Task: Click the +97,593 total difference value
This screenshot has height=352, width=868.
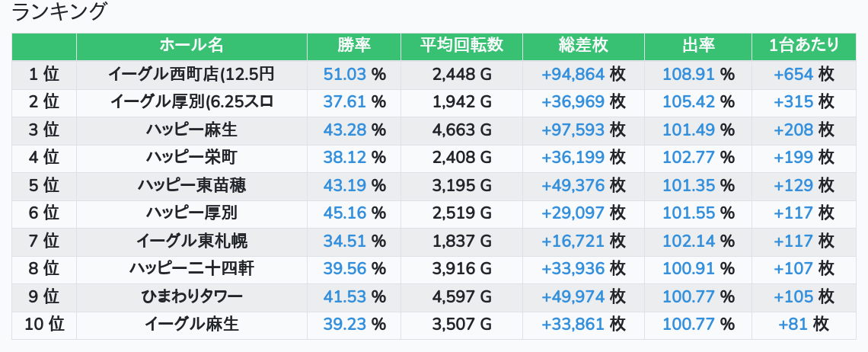Action: pyautogui.click(x=573, y=130)
